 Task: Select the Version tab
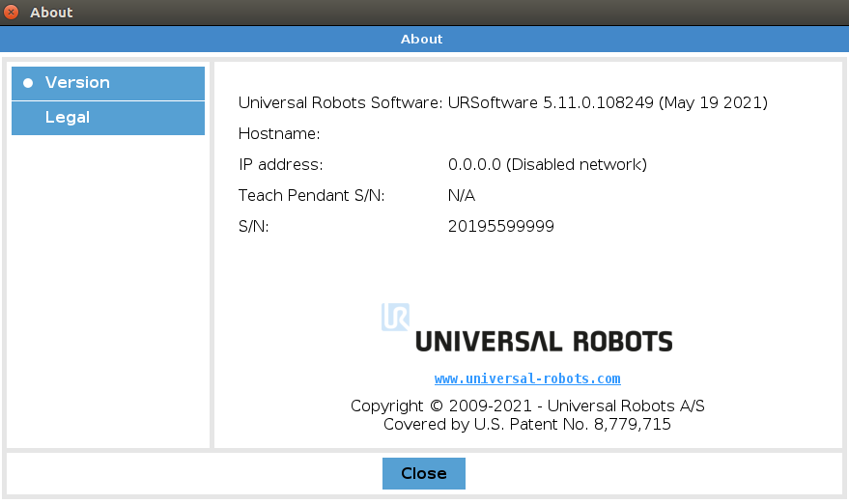click(108, 83)
